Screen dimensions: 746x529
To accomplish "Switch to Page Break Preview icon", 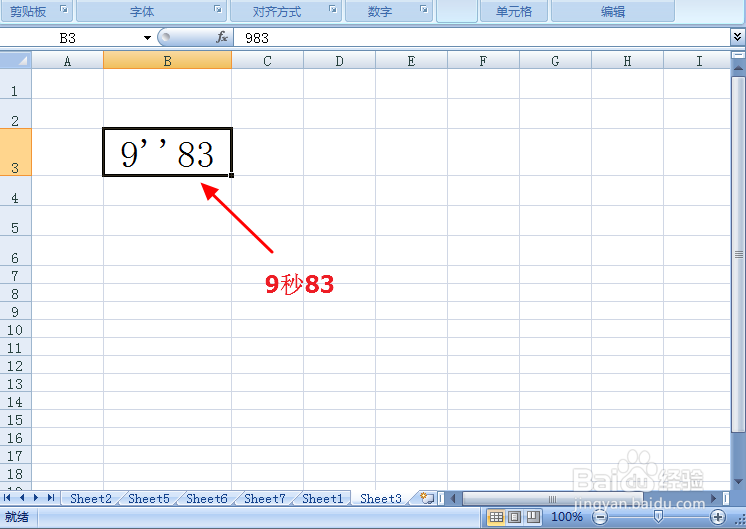I will [x=533, y=517].
